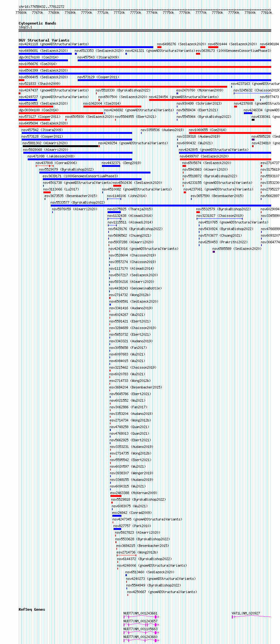The height and width of the screenshot is (644, 280).
Task: Select the nsv5976059 (Almarri2020) label
Action: click(75, 209)
